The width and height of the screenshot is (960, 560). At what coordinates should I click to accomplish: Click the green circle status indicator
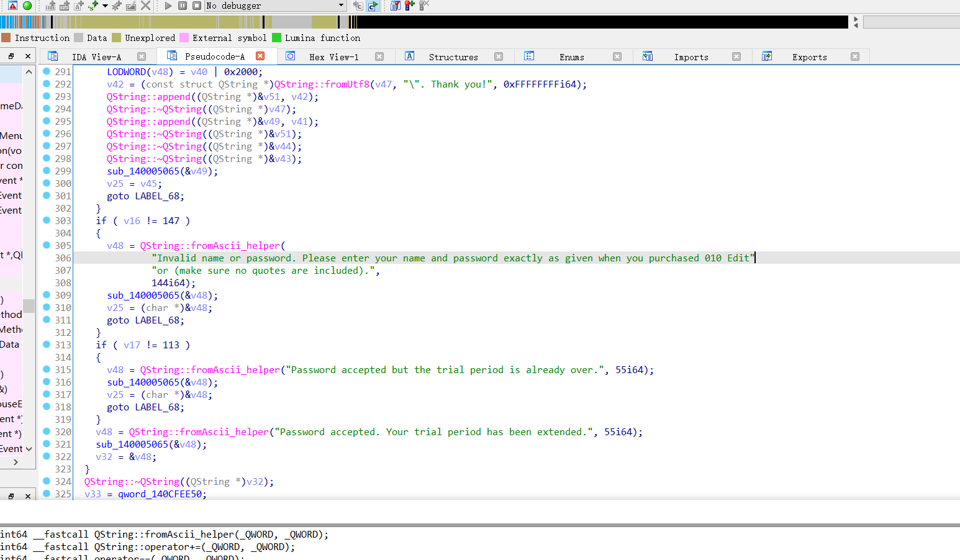tap(27, 6)
